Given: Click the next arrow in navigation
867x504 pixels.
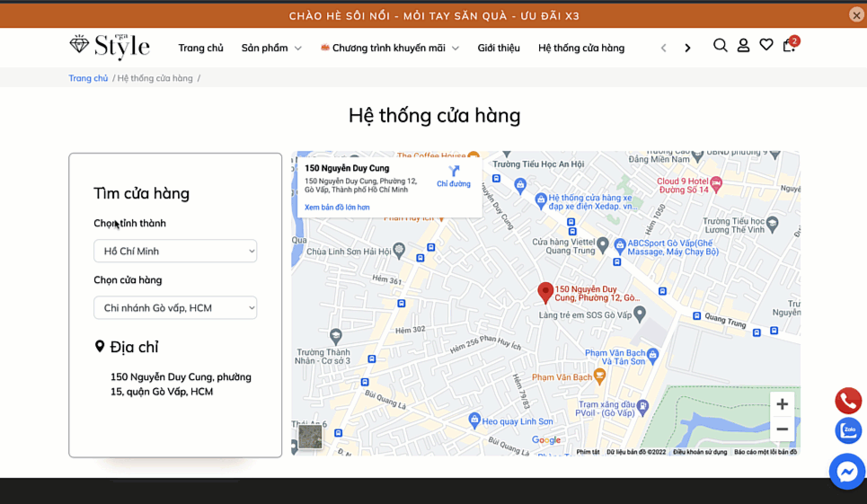Looking at the screenshot, I should pyautogui.click(x=687, y=49).
